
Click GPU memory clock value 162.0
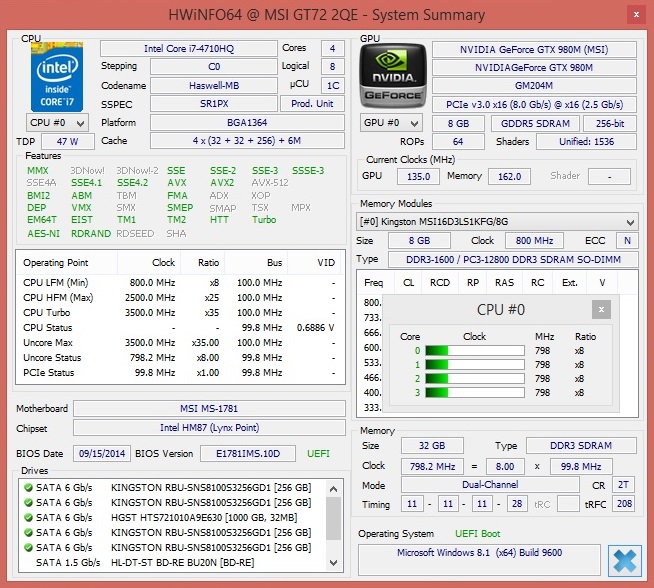(x=510, y=176)
